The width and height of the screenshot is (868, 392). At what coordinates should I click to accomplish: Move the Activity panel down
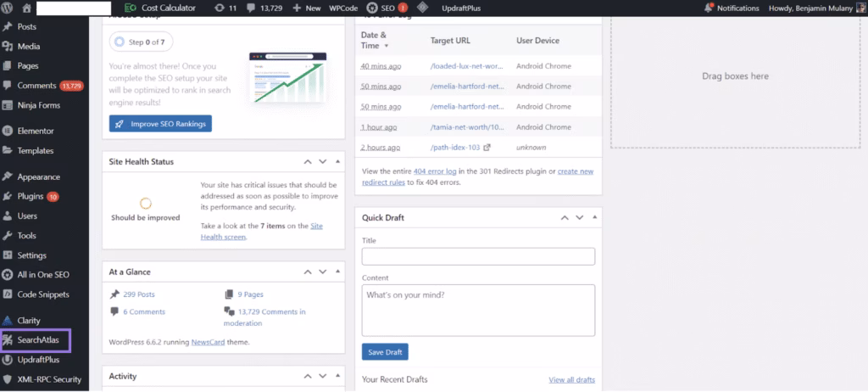point(322,377)
